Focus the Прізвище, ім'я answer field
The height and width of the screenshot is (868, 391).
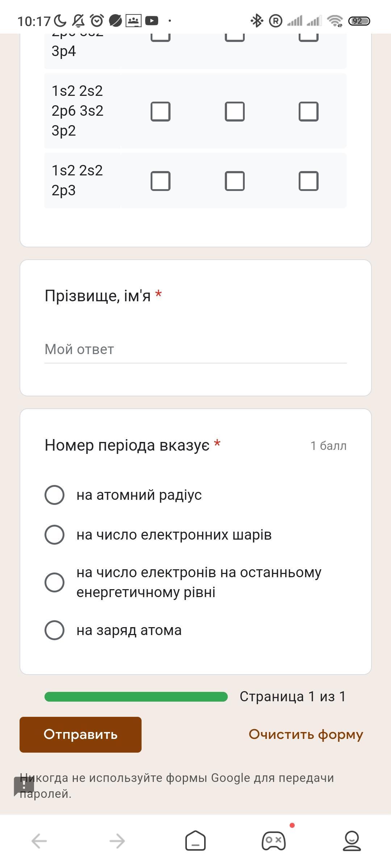tap(195, 349)
